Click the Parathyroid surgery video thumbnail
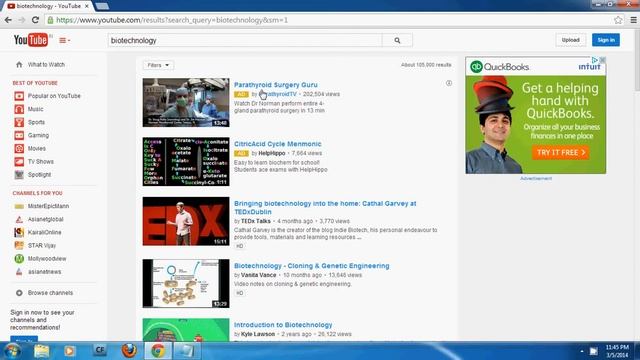Image resolution: width=640 pixels, height=360 pixels. [x=186, y=102]
